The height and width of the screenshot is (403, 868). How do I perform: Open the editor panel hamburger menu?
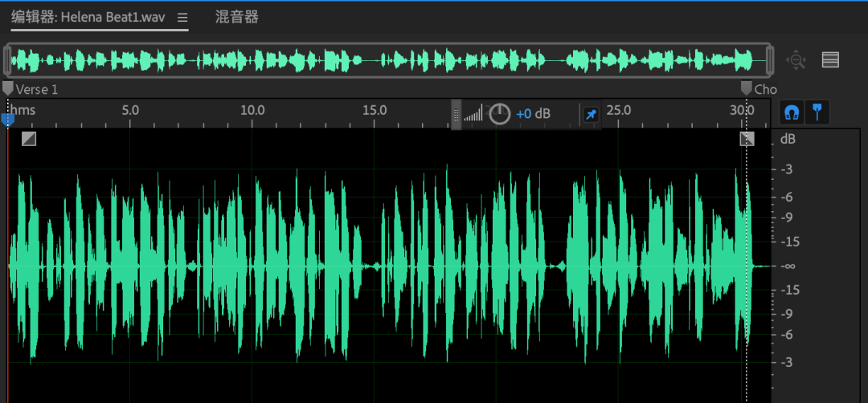(182, 18)
